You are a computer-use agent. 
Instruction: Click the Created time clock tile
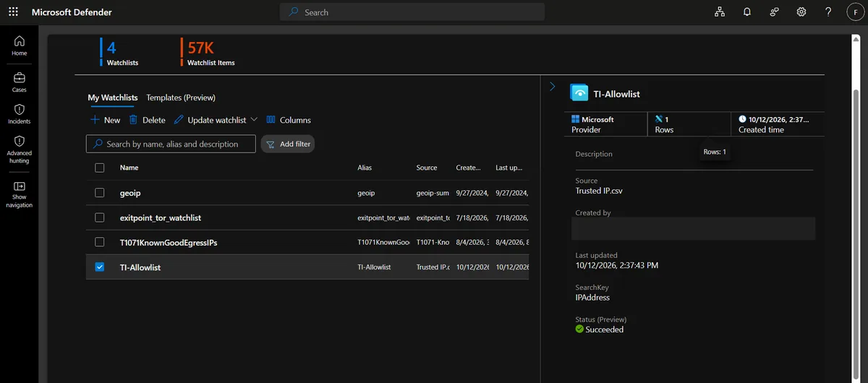(x=778, y=124)
